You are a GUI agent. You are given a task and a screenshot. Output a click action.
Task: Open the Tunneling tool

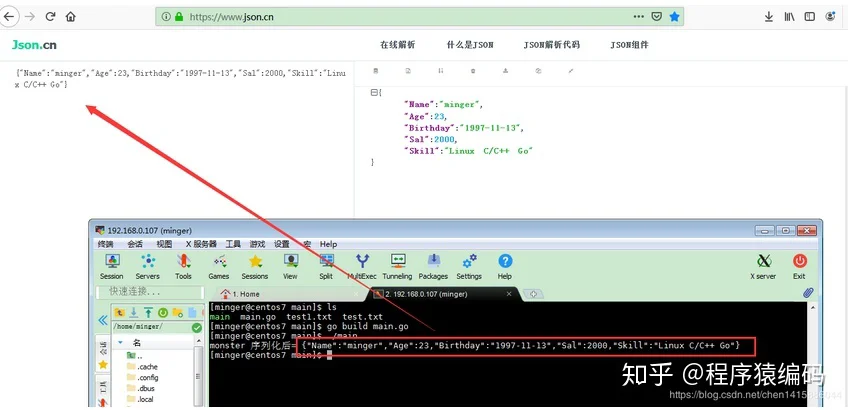398,267
